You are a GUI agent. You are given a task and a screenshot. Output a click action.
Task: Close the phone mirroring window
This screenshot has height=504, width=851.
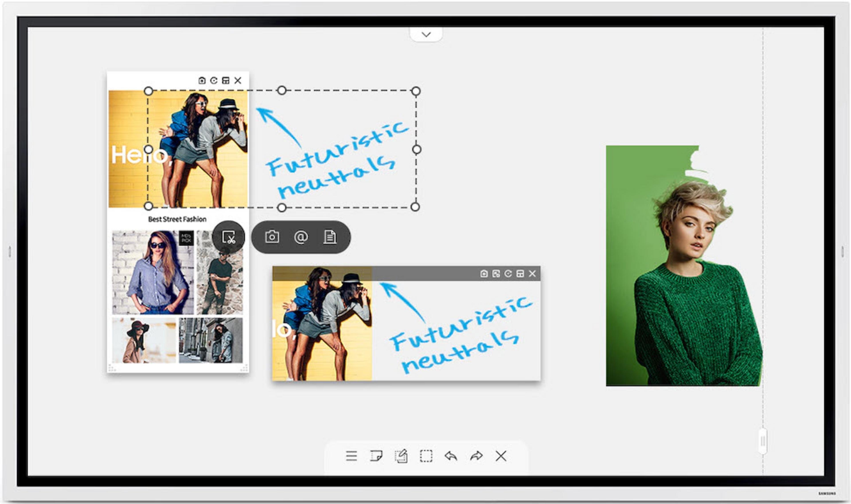coord(238,80)
